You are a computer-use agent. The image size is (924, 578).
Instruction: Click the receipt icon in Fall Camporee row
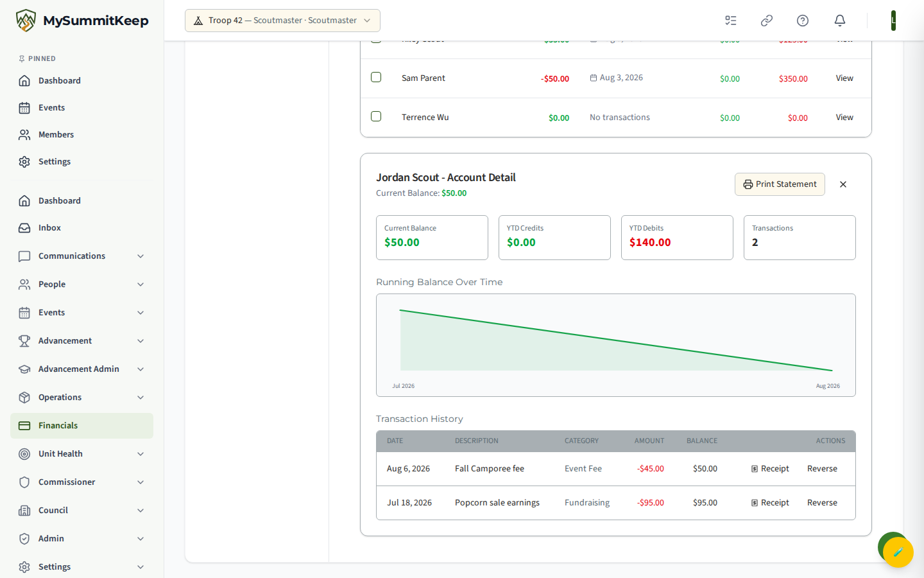(x=755, y=469)
